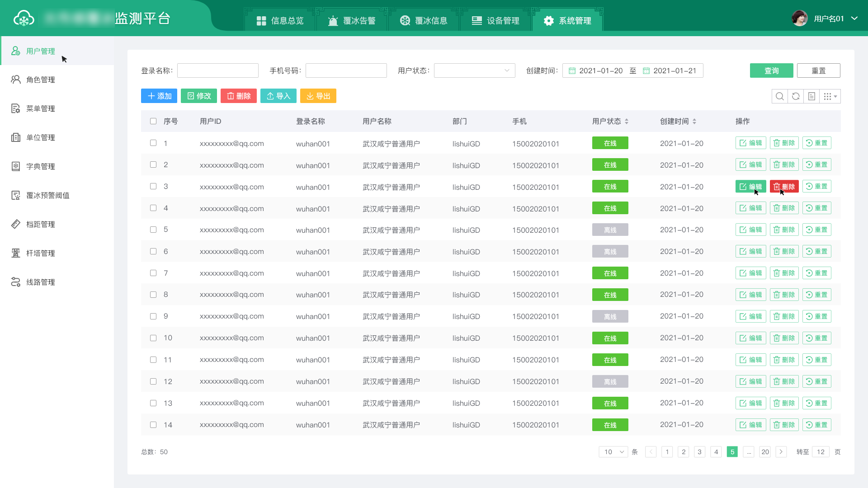Click the green 修改 button
The height and width of the screenshot is (488, 868).
(199, 96)
